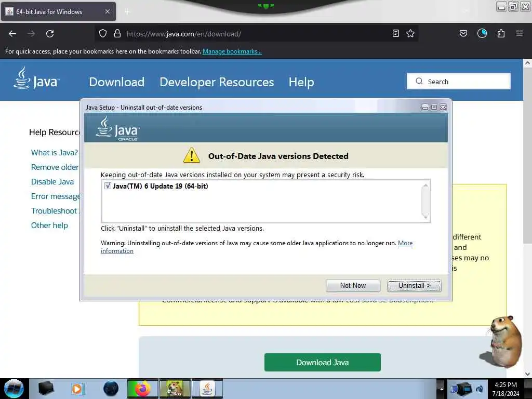
Task: Show hidden system tray icons
Action: 442,389
